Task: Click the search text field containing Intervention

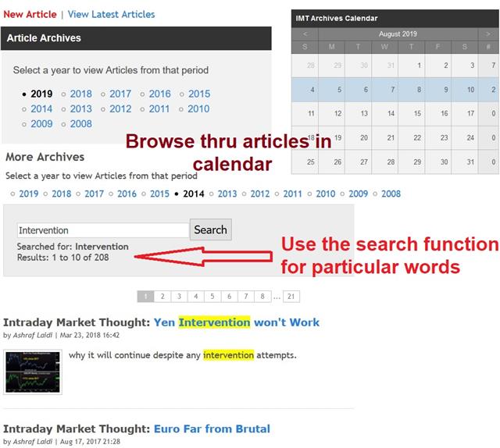Action: (x=103, y=230)
